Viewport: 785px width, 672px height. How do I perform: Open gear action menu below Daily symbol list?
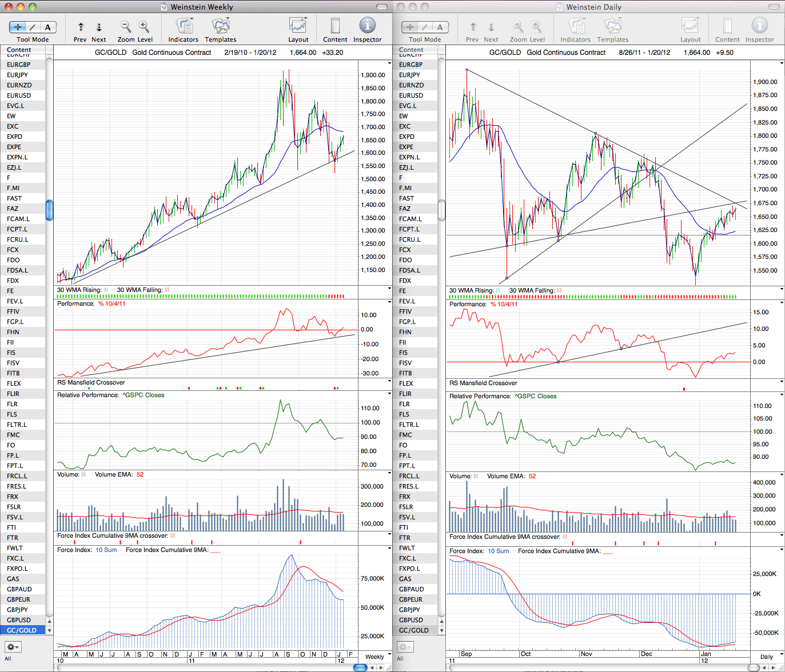coord(405,647)
